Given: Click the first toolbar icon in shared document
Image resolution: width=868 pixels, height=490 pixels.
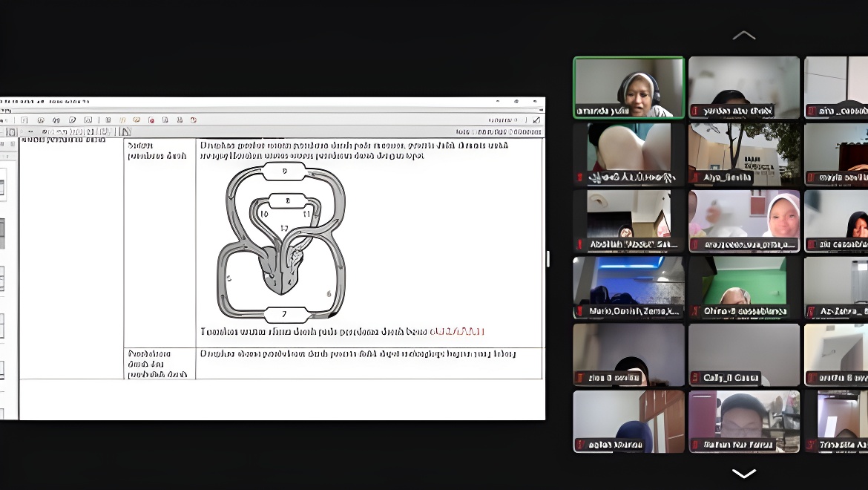Looking at the screenshot, I should tap(24, 120).
